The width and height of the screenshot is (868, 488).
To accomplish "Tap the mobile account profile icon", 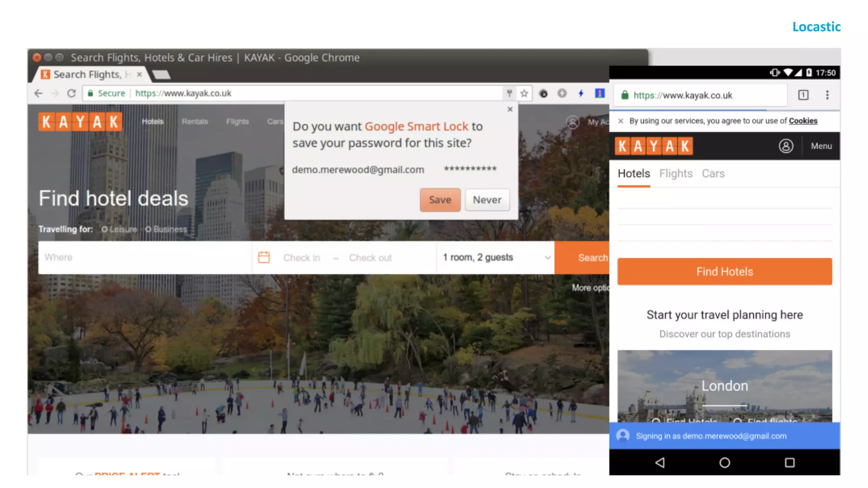I will point(786,146).
